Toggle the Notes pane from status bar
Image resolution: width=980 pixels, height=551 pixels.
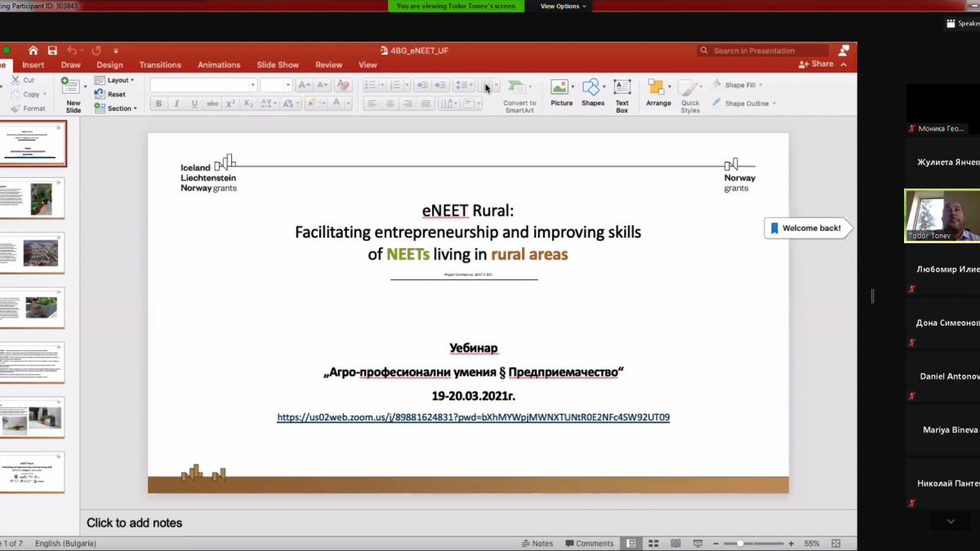click(537, 543)
